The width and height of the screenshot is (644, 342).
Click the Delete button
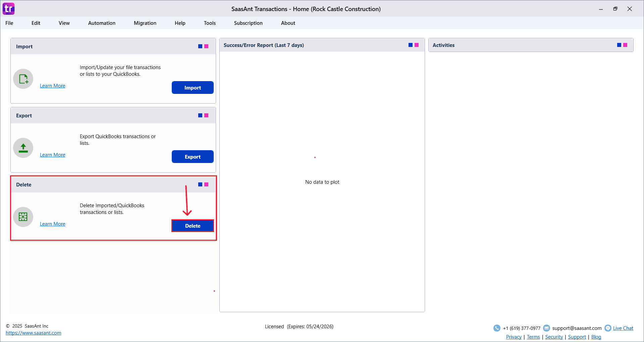(x=193, y=226)
